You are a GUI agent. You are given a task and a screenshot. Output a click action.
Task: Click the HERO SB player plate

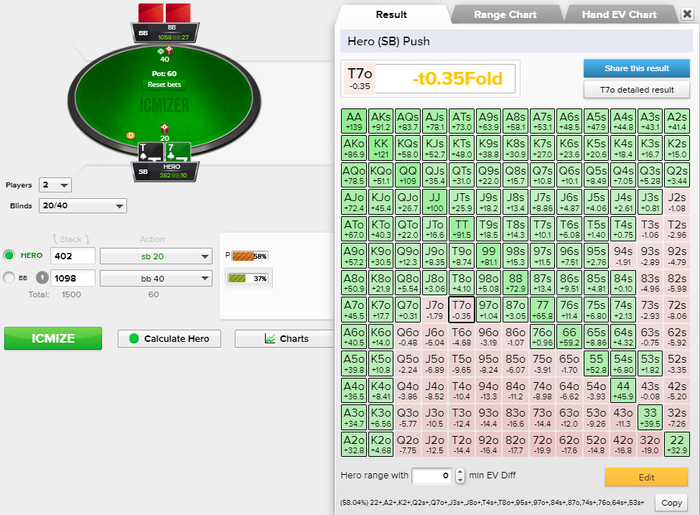pyautogui.click(x=165, y=171)
